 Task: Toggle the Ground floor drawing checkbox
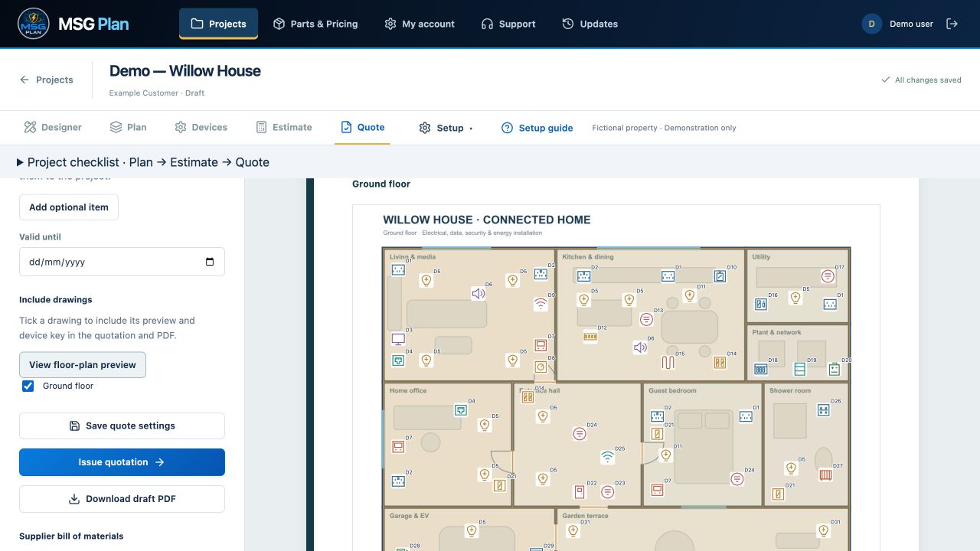tap(28, 386)
